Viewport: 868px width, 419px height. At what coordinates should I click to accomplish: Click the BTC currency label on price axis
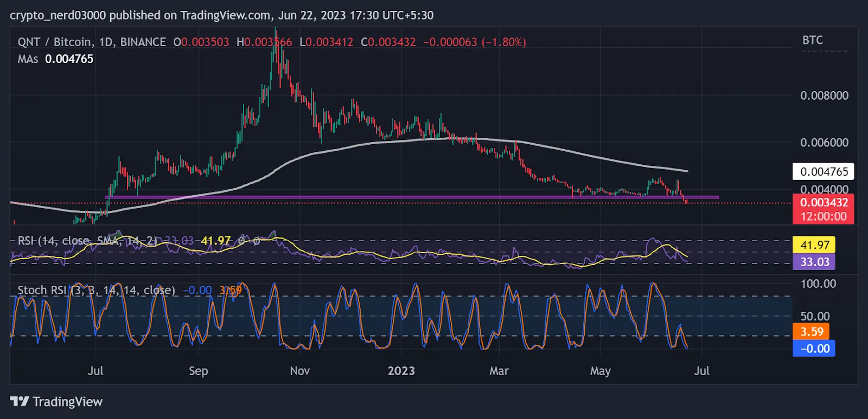(x=813, y=40)
